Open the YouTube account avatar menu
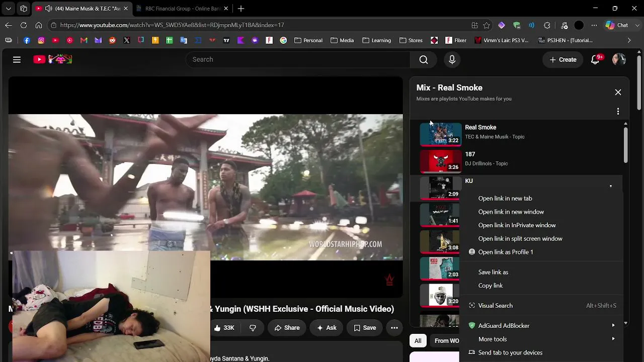Screen dimensions: 644x362 (619, 59)
